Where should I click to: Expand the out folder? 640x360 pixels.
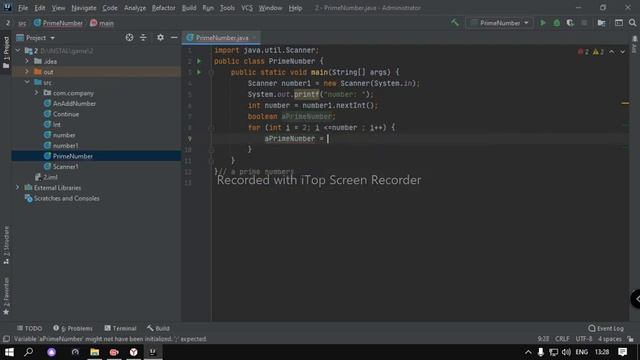tap(27, 72)
